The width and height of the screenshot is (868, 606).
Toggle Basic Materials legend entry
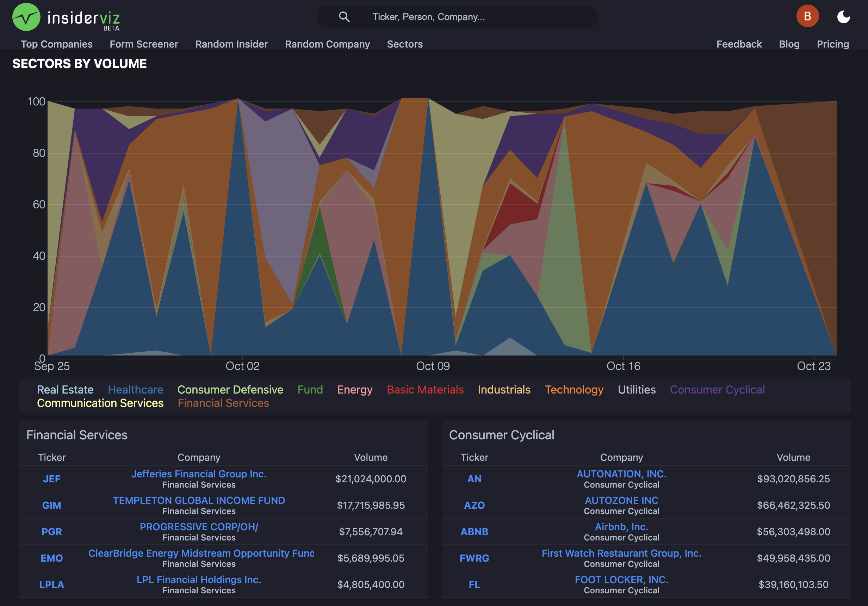pyautogui.click(x=425, y=389)
